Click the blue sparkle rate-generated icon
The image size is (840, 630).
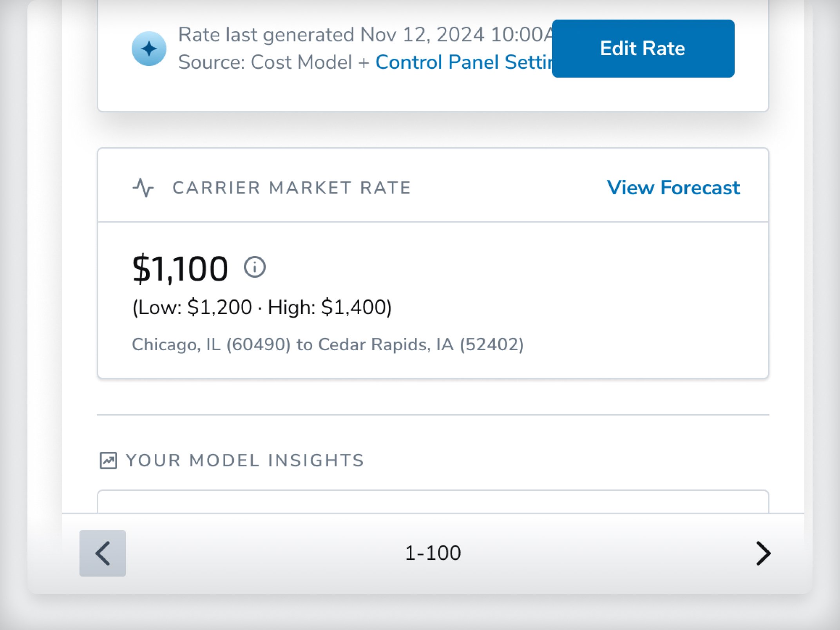[x=149, y=49]
